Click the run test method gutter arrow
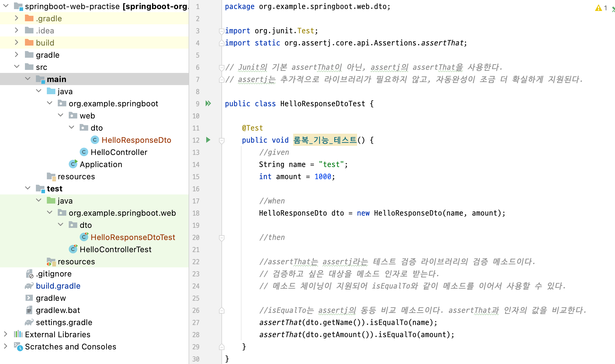The width and height of the screenshot is (615, 364). (x=208, y=140)
